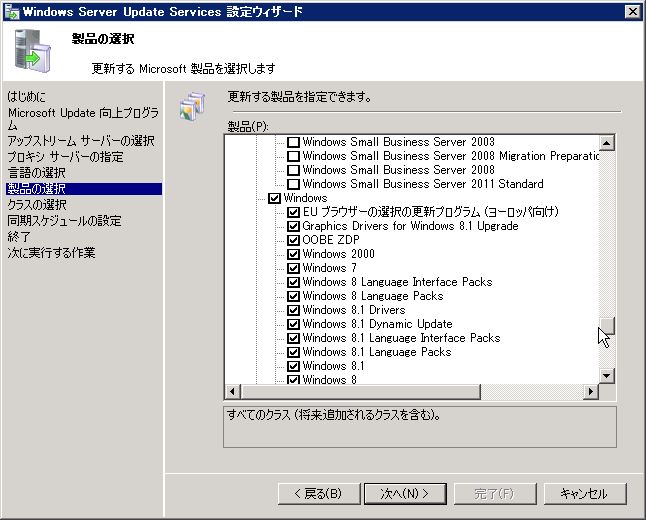Select アップストリーム サーバーの選択 step
Image resolution: width=646 pixels, height=520 pixels.
(81, 141)
